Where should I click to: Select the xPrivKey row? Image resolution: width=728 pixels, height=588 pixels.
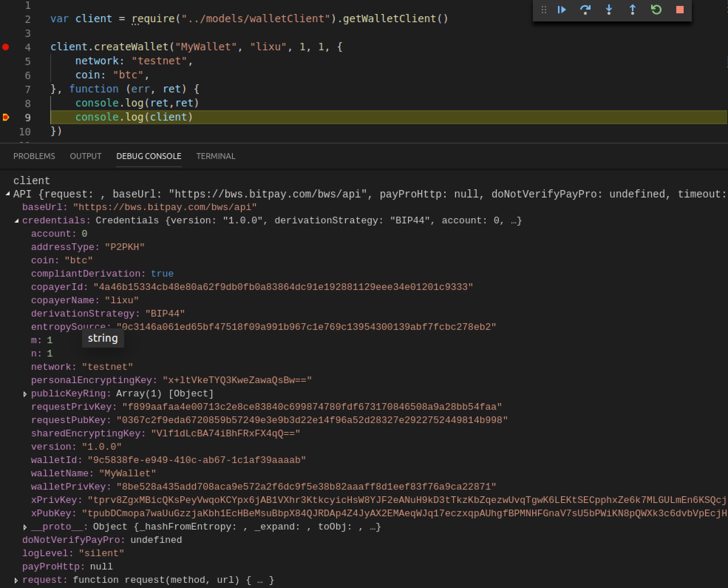click(379, 500)
